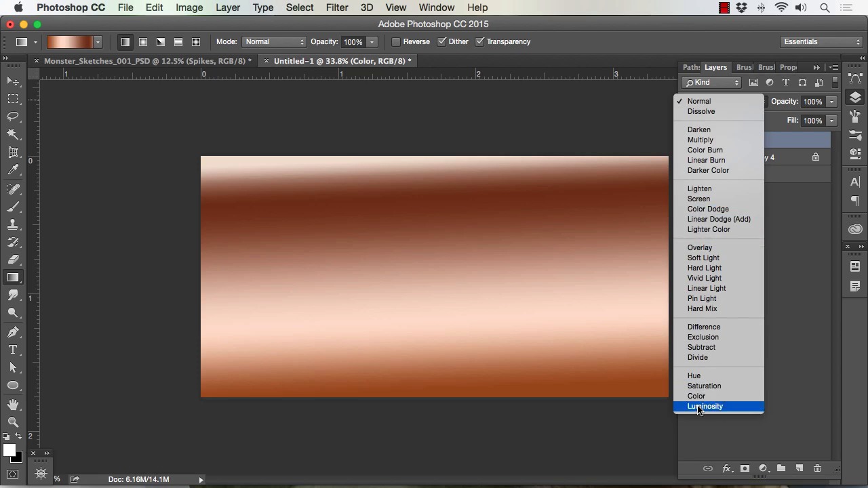Click the Hand tool
Viewport: 868px width, 488px height.
[x=13, y=405]
